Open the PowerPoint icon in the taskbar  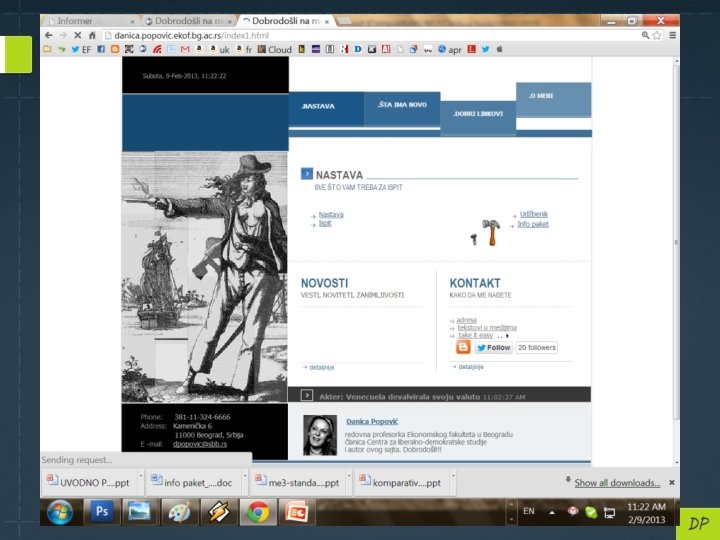tap(297, 512)
